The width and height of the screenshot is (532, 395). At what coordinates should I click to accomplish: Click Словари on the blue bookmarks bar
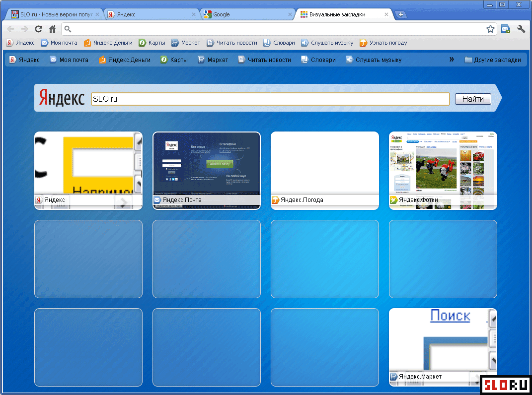point(318,60)
